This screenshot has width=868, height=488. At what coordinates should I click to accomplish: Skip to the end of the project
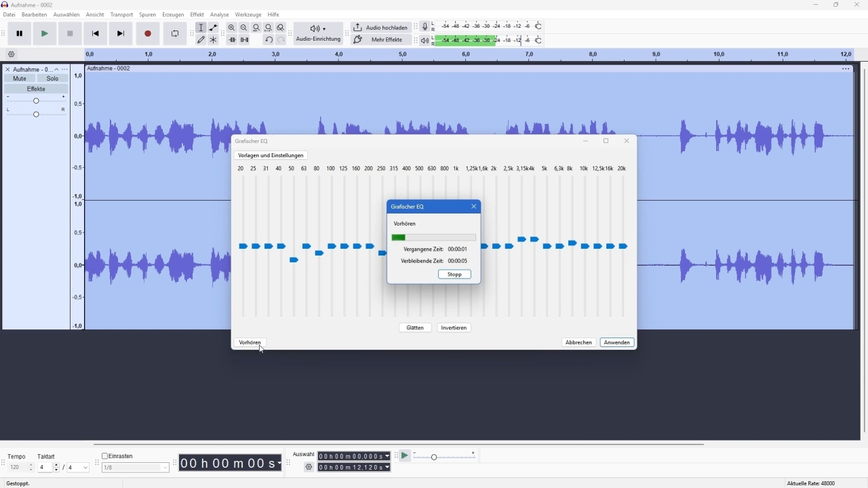point(121,34)
